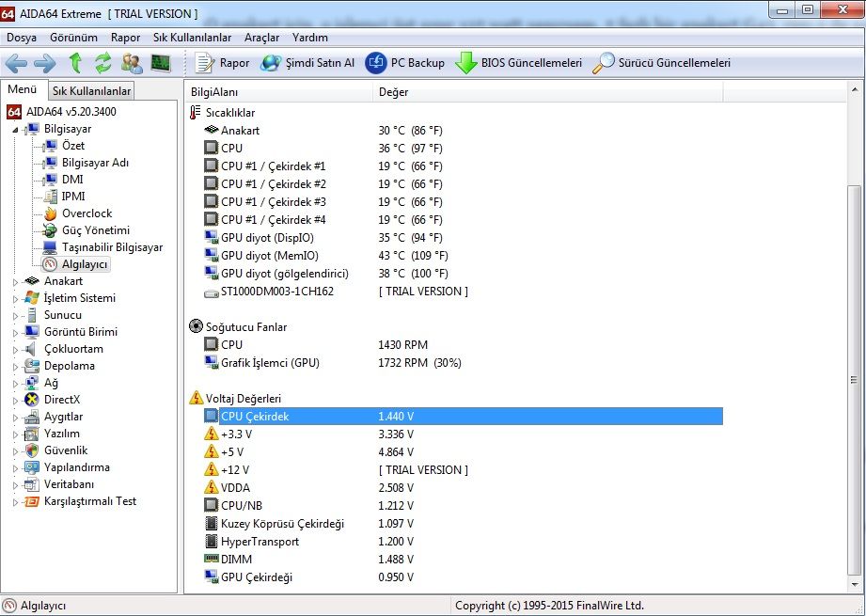Screen dimensions: 866x616
Task: Click the Back navigation arrow
Action: point(16,63)
